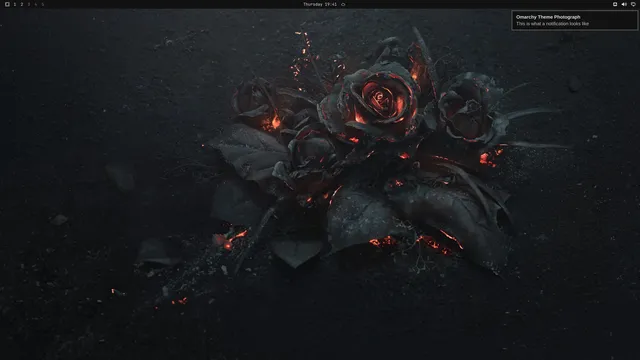Click the volume speaker icon

624,4
